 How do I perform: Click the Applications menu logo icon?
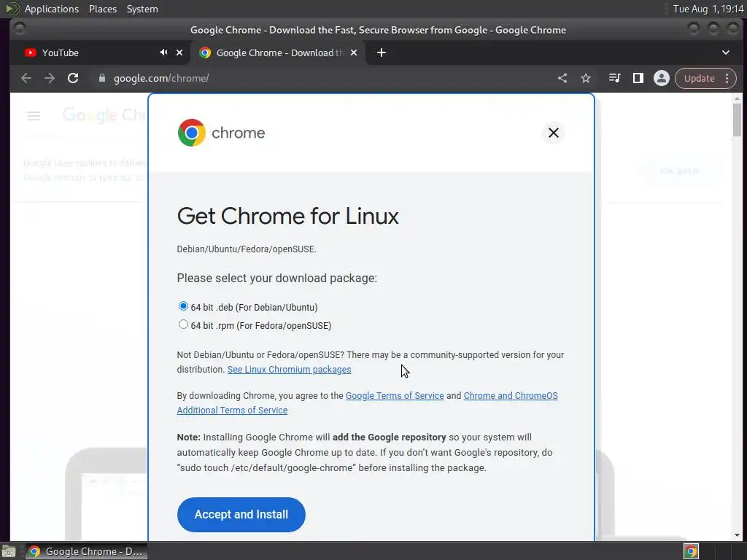tap(12, 9)
